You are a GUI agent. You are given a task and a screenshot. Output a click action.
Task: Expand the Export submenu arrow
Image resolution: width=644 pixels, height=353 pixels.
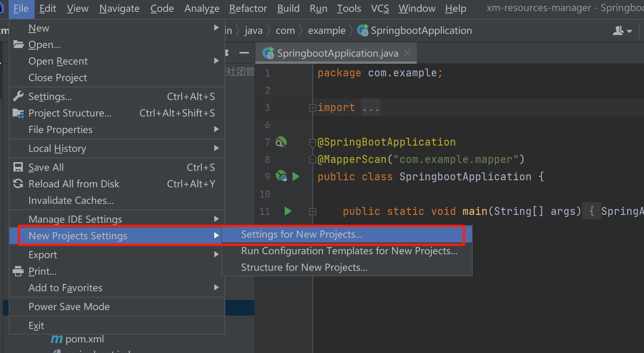pos(216,255)
